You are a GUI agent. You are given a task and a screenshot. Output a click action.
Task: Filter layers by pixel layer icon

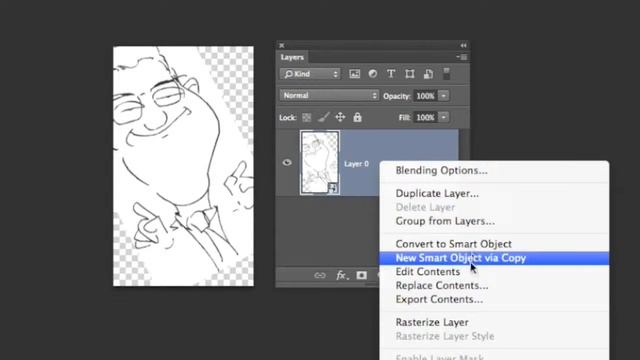click(x=354, y=74)
